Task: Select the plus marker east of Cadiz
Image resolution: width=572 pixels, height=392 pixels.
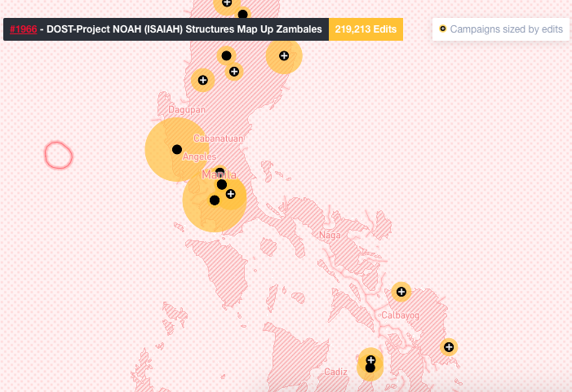Action: tap(370, 359)
